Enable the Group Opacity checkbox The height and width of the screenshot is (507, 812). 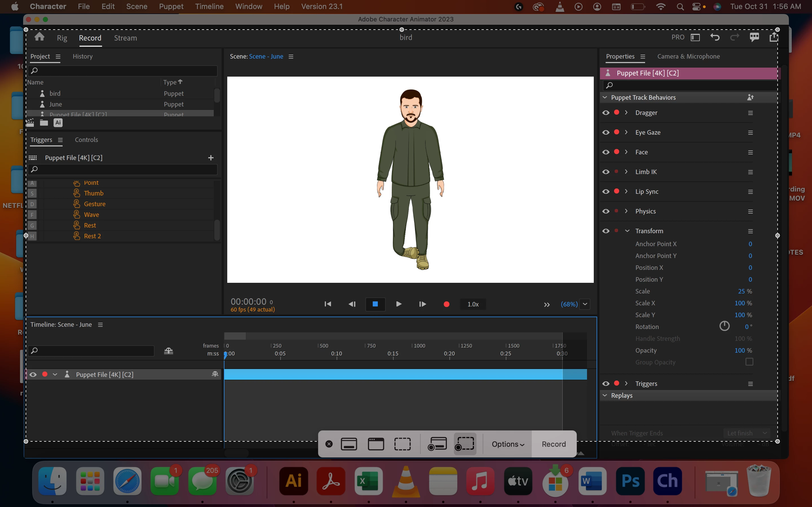click(749, 362)
